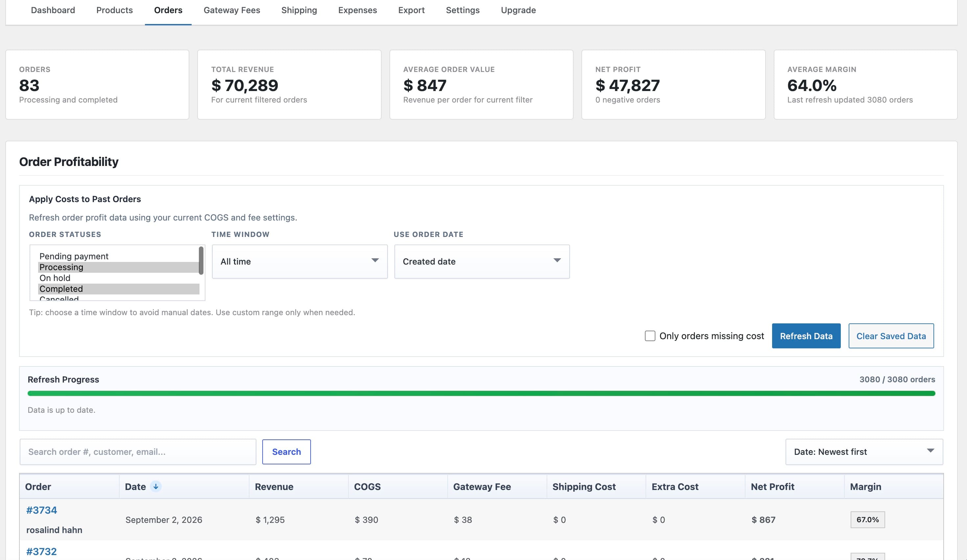
Task: Open the Date: Newest first sort dropdown
Action: [864, 452]
